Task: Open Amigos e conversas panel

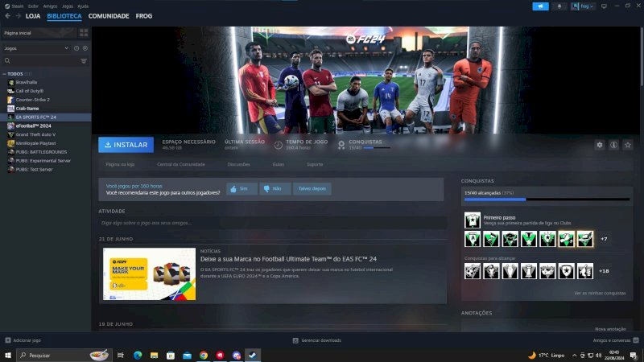Action: [x=616, y=340]
